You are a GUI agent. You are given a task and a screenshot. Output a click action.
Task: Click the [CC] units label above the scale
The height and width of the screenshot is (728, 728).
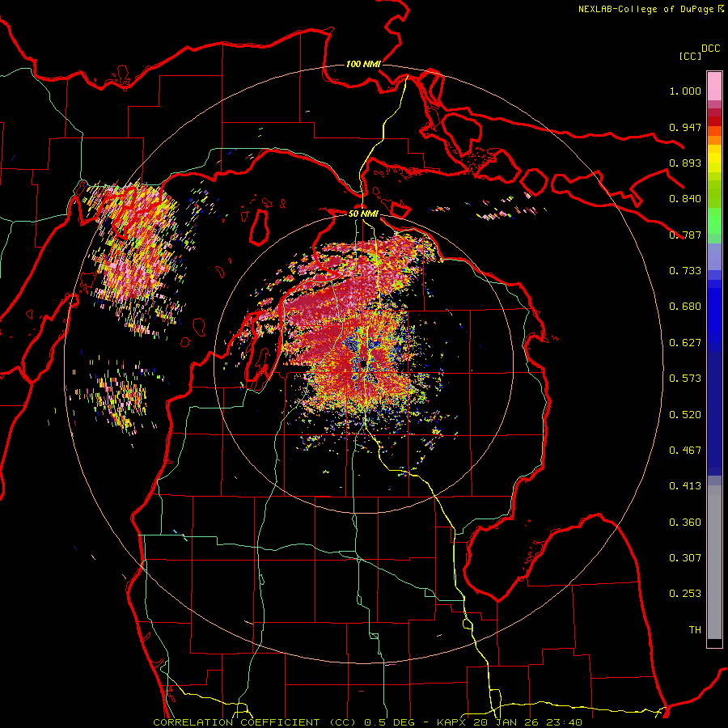click(x=690, y=56)
